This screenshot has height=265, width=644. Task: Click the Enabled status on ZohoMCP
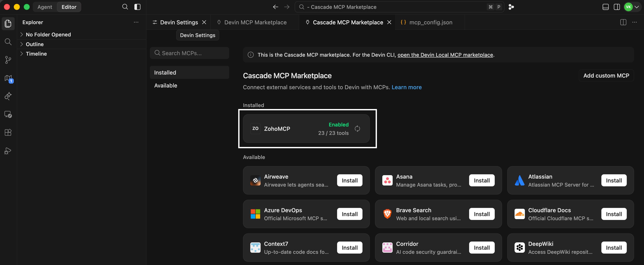click(x=339, y=125)
